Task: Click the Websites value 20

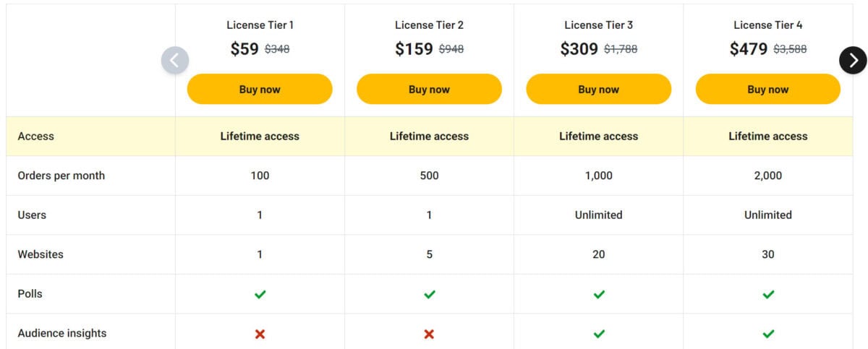Action: (599, 254)
